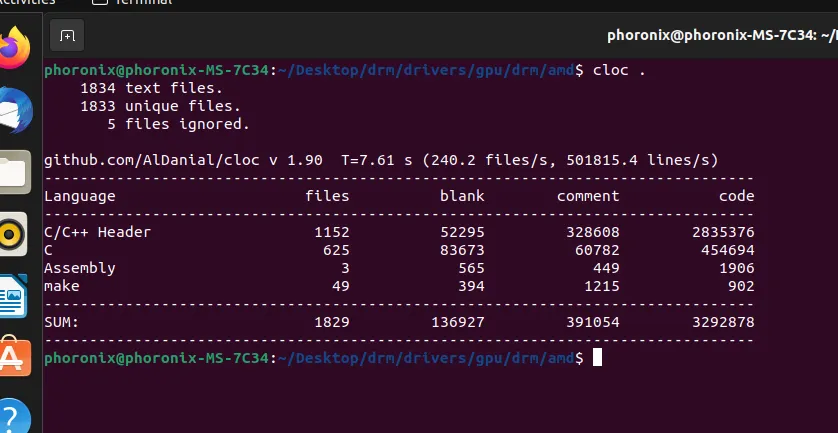Viewport: 838px width, 433px height.
Task: Open the Terminal app menu in top bar
Action: 138,3
